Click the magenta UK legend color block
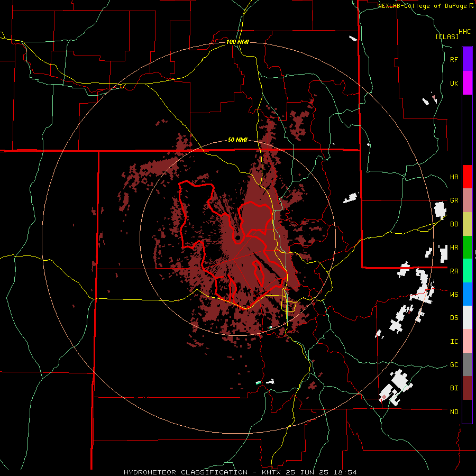The width and height of the screenshot is (476, 476). 467,83
